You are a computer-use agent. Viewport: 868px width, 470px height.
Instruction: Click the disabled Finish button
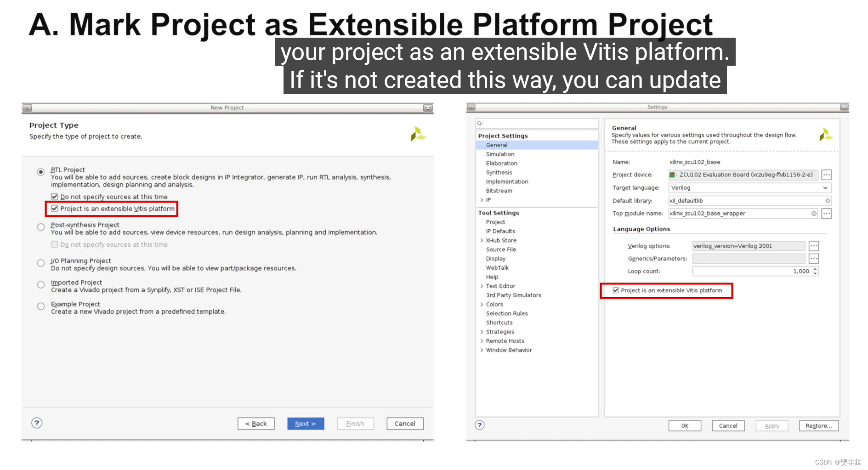click(355, 424)
